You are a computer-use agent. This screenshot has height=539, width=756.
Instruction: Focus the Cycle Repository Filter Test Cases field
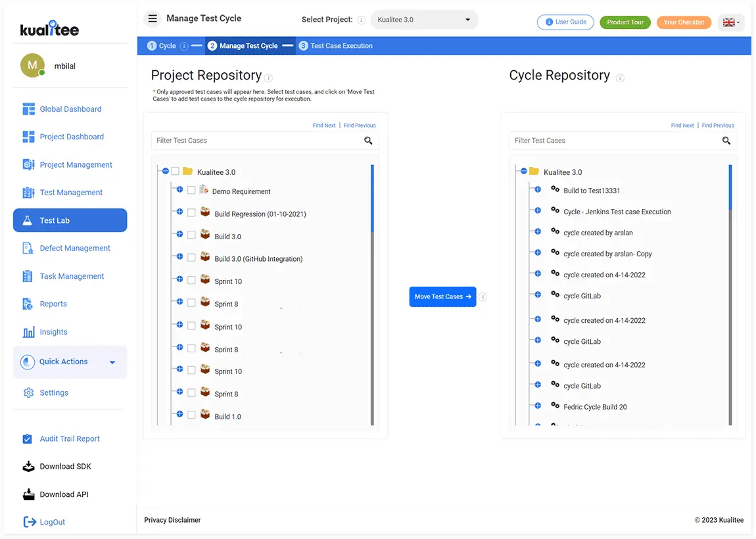click(623, 141)
